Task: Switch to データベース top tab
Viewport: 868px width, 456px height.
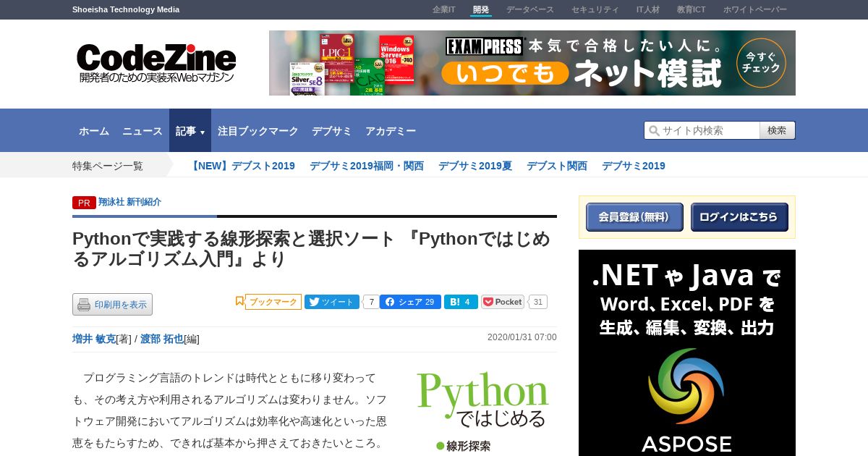Action: click(x=530, y=9)
